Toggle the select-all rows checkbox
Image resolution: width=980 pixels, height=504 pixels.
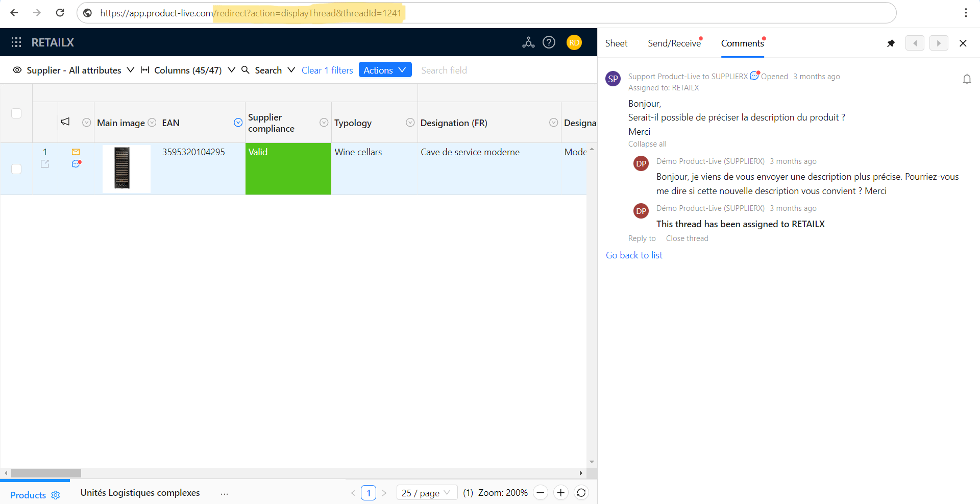pos(16,113)
